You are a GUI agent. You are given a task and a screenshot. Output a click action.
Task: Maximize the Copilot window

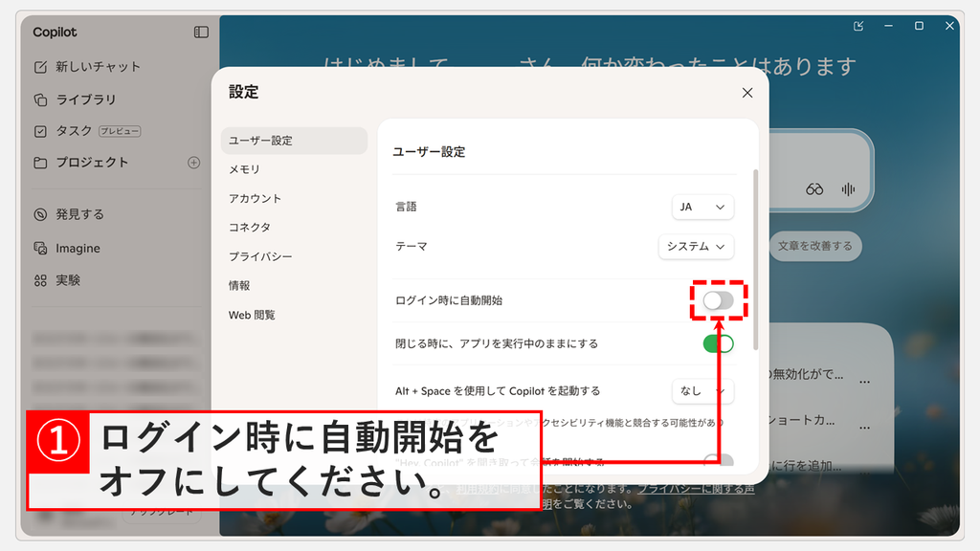point(919,26)
